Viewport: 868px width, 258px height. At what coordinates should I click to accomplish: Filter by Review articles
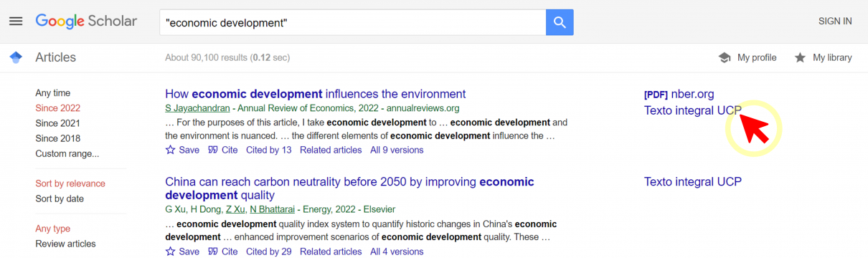(65, 244)
